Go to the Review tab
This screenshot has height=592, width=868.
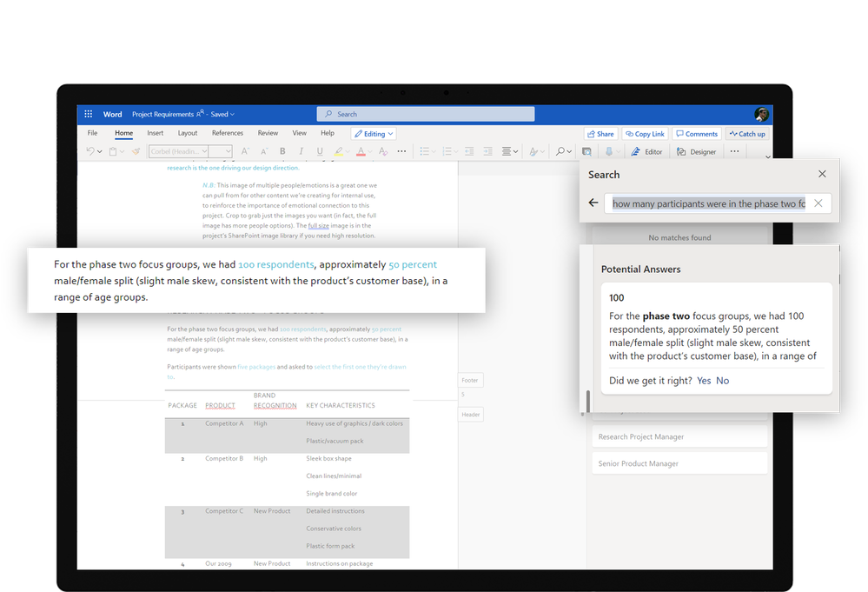pos(268,133)
